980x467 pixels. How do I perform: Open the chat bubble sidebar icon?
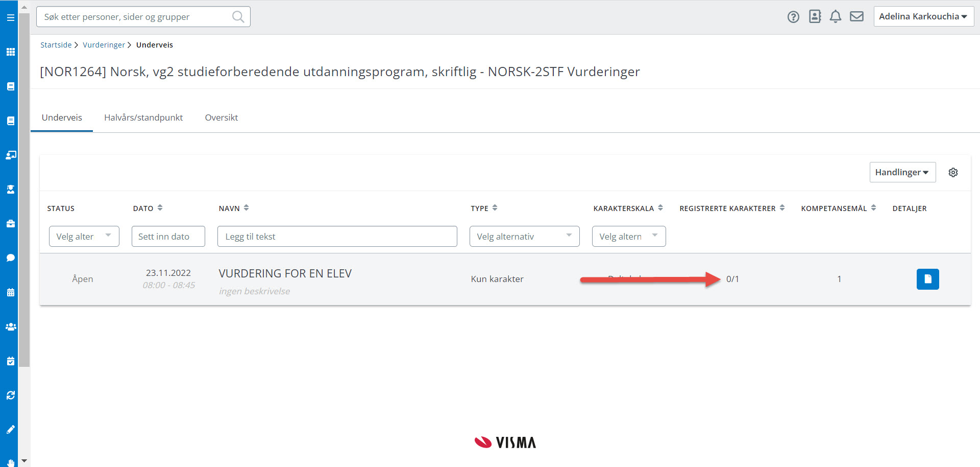10,258
